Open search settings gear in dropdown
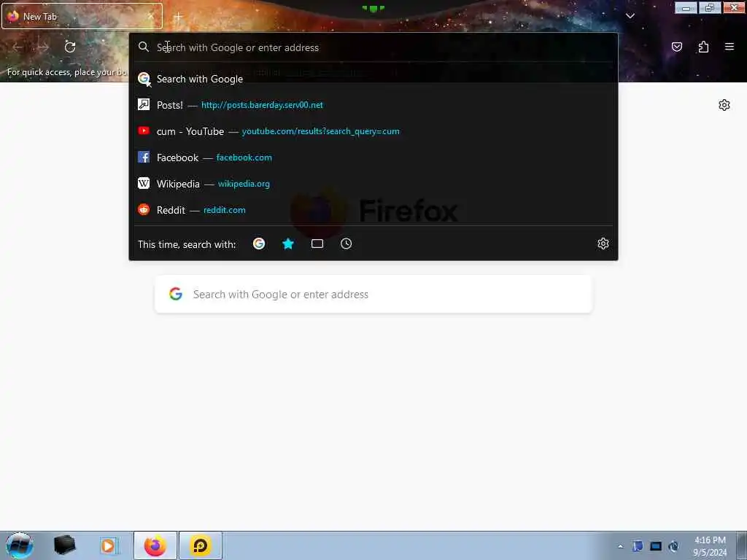The height and width of the screenshot is (560, 747). pos(603,244)
